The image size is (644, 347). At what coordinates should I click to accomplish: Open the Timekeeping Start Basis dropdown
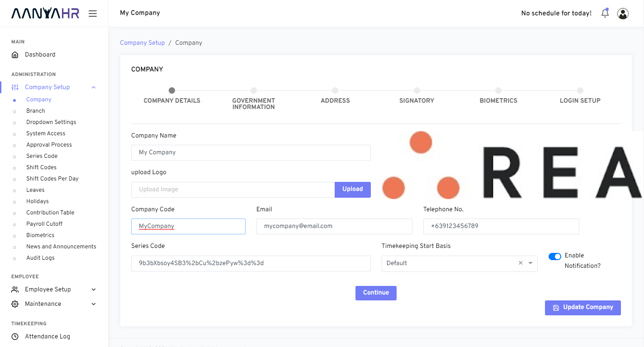coord(530,263)
